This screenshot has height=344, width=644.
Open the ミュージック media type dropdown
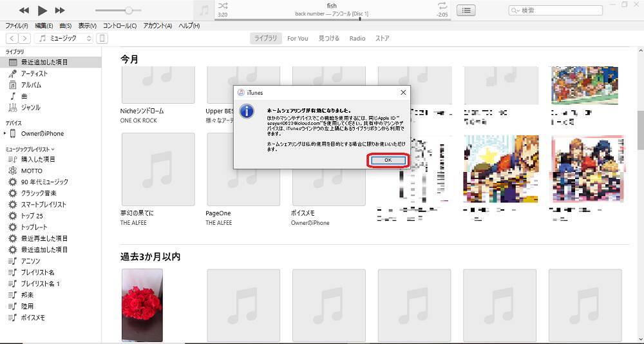click(64, 38)
